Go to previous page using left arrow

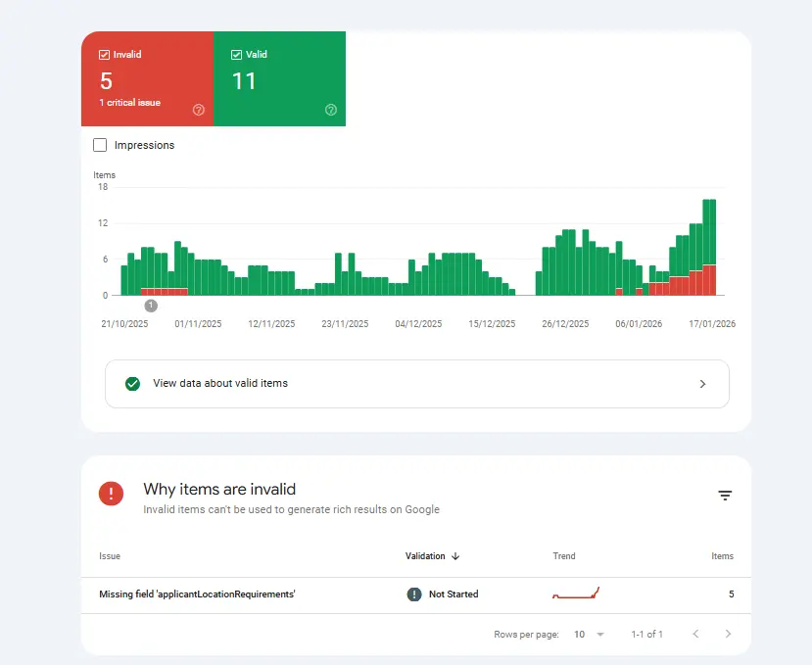(695, 635)
